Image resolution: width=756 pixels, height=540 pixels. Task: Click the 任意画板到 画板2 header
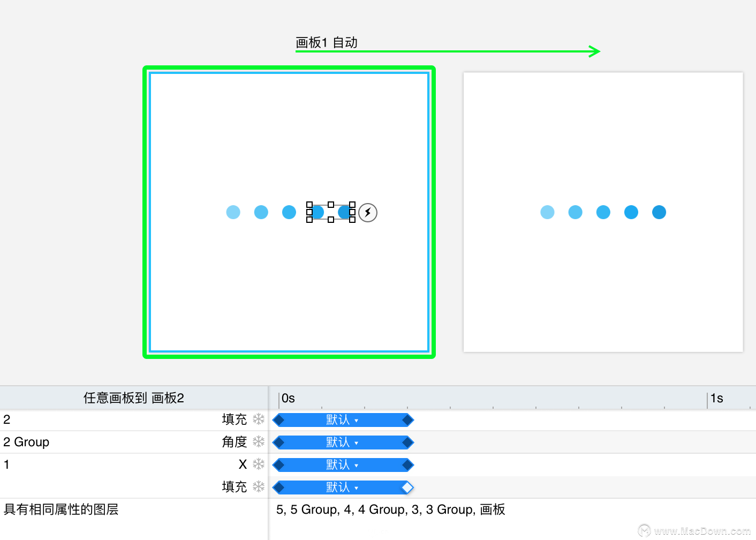[134, 398]
